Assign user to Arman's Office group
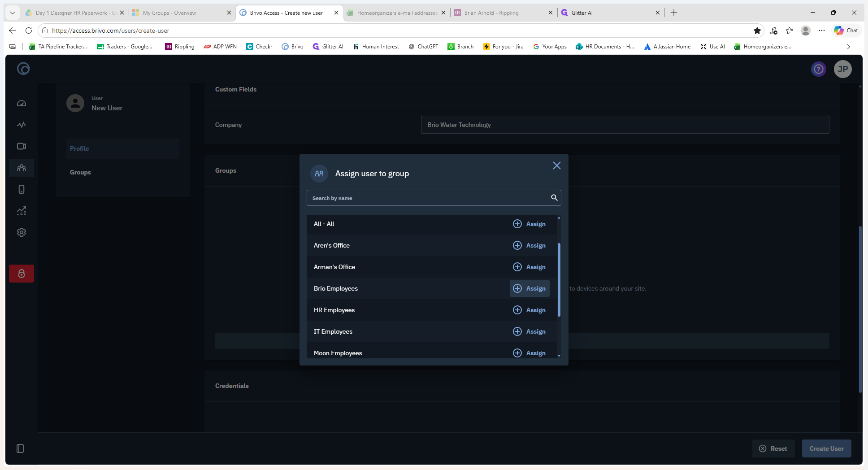 (x=529, y=267)
